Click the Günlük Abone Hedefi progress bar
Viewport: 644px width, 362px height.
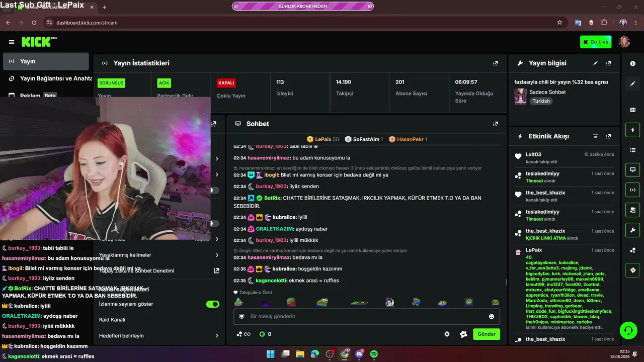[302, 6]
